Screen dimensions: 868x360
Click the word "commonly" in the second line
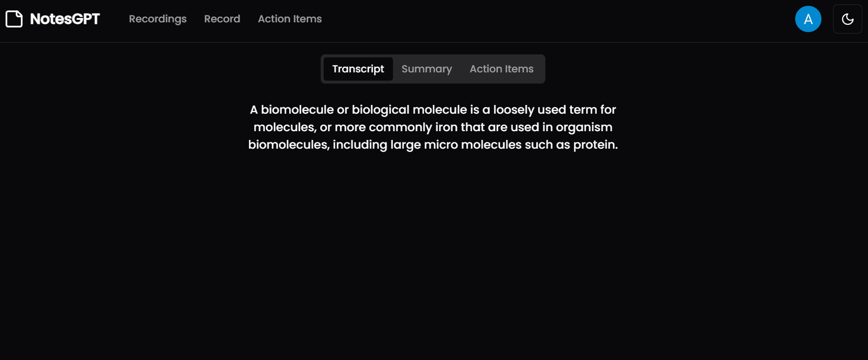pos(400,127)
